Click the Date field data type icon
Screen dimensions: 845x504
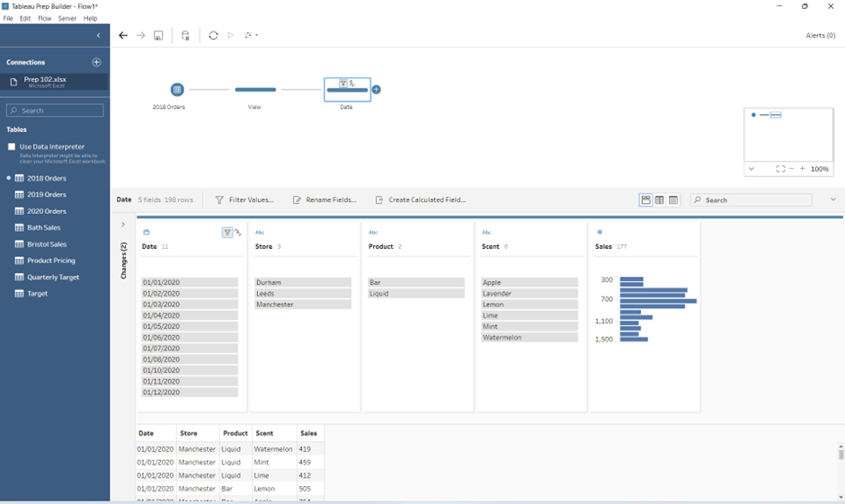pos(146,232)
